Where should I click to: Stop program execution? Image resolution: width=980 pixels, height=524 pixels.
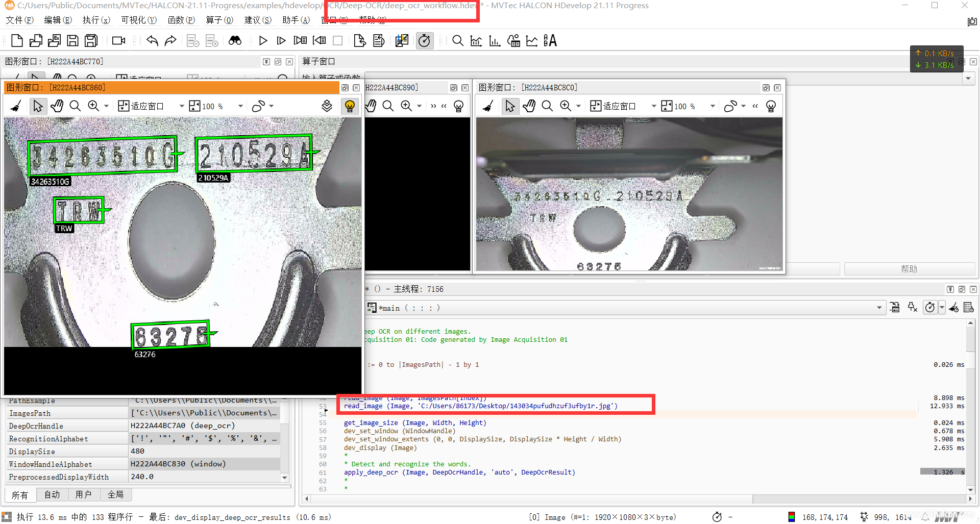click(337, 41)
